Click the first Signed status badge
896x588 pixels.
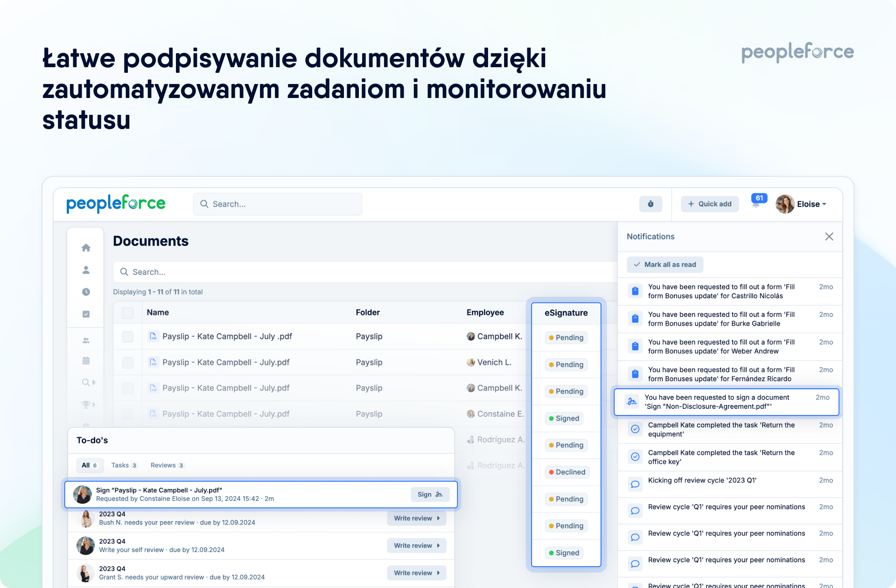(x=564, y=418)
